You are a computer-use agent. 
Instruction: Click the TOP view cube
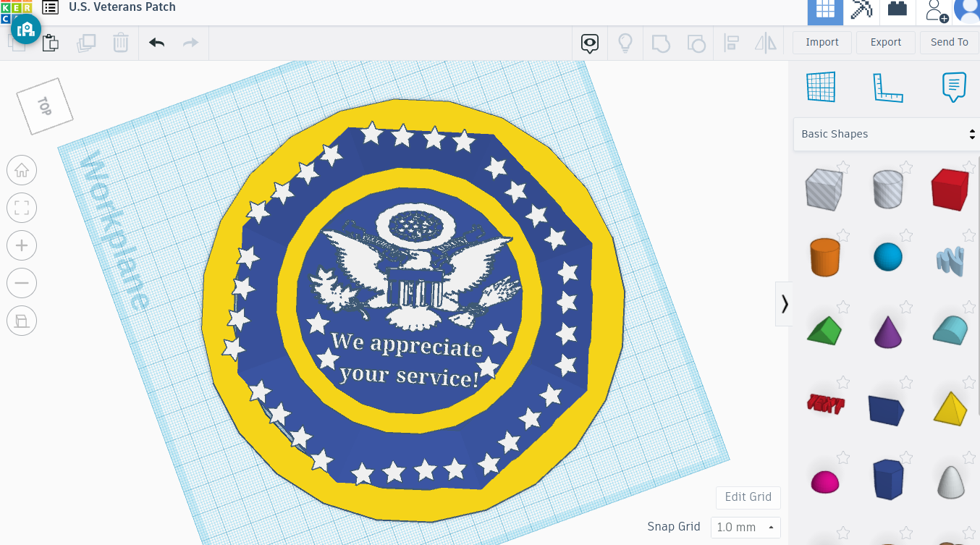coord(45,106)
